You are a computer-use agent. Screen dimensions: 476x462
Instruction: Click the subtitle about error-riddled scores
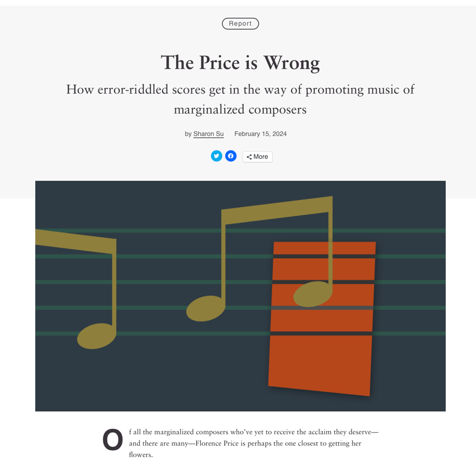[x=240, y=90]
